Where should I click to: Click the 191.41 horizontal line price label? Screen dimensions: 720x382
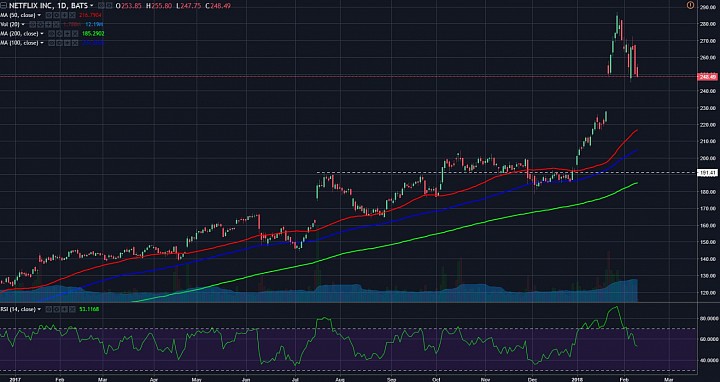707,173
